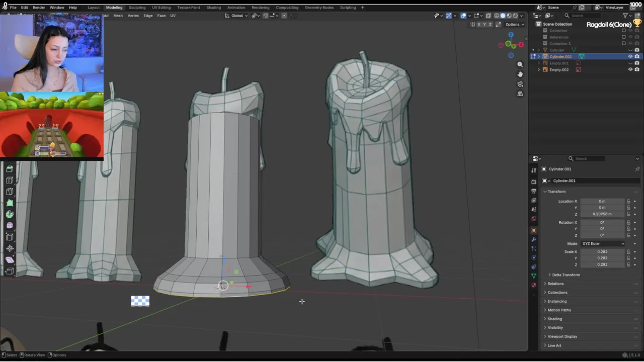The image size is (644, 362).
Task: Open the File menu
Action: coord(13,8)
